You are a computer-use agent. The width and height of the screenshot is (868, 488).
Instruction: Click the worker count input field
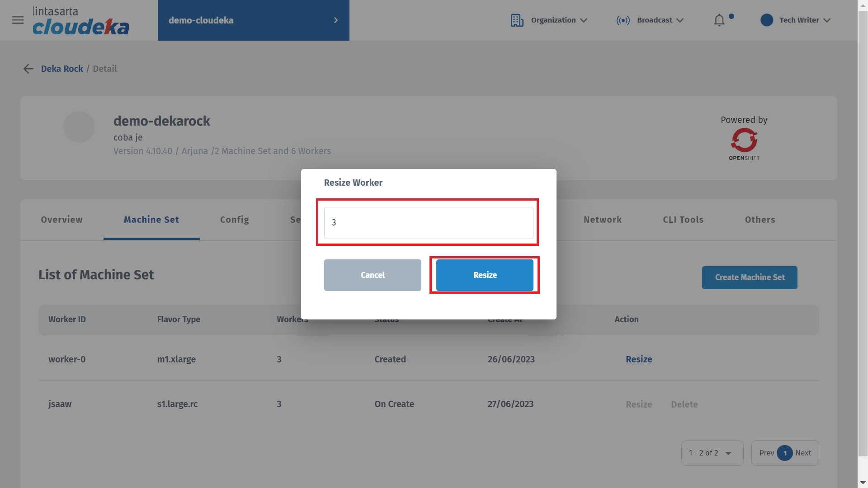tap(428, 223)
